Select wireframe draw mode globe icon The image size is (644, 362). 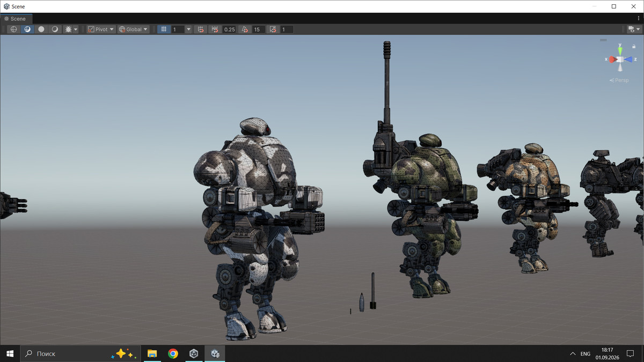point(14,29)
